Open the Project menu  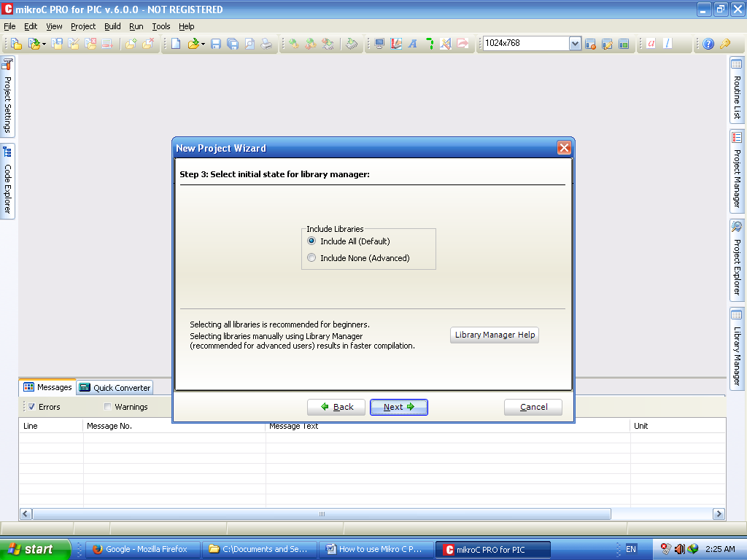click(83, 26)
